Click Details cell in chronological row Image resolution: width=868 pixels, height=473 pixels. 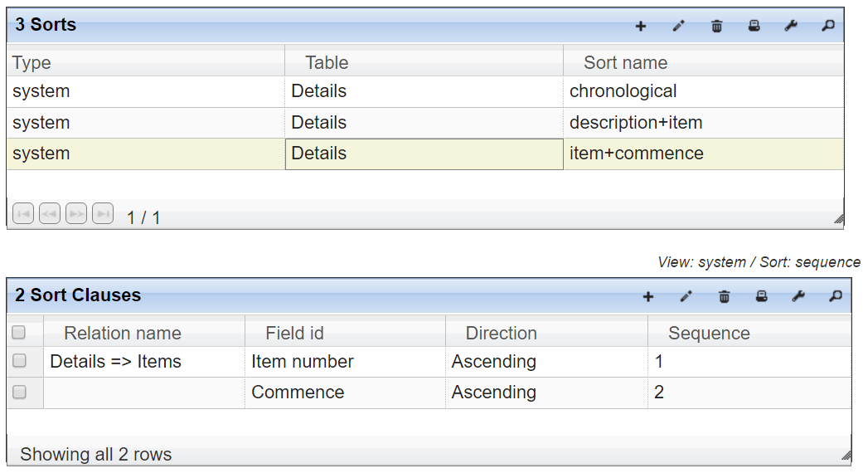tap(424, 91)
